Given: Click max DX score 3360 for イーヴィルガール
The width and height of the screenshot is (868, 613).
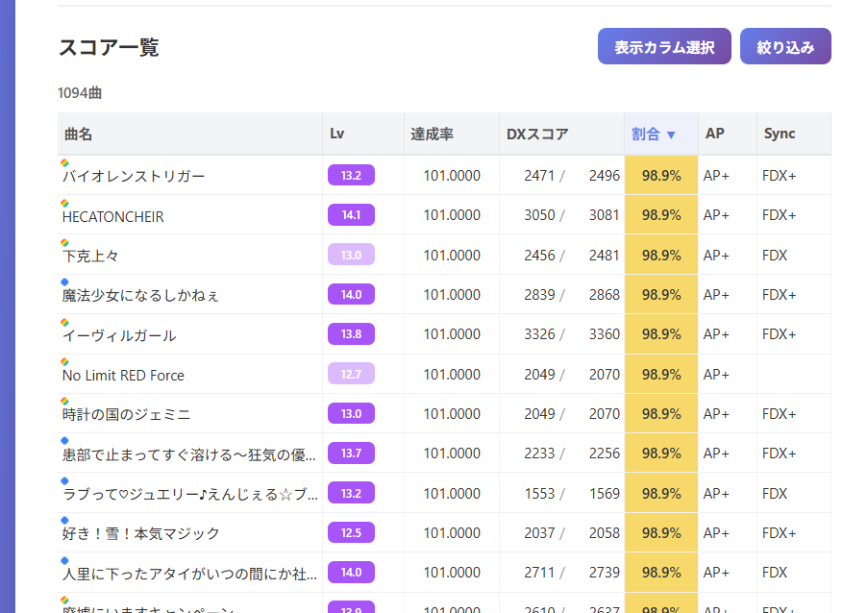Looking at the screenshot, I should point(604,334).
